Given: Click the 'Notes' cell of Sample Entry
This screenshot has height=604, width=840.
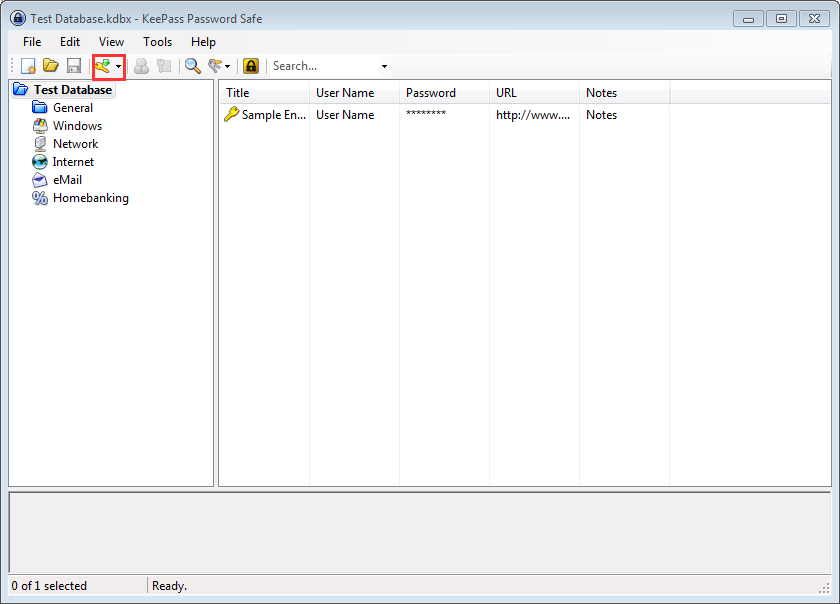Looking at the screenshot, I should pos(601,115).
